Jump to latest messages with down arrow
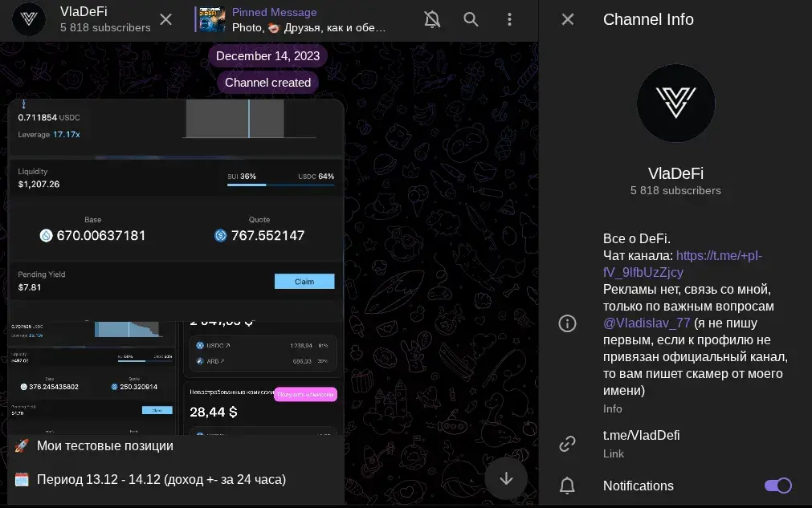Viewport: 812px width, 508px height. [506, 478]
